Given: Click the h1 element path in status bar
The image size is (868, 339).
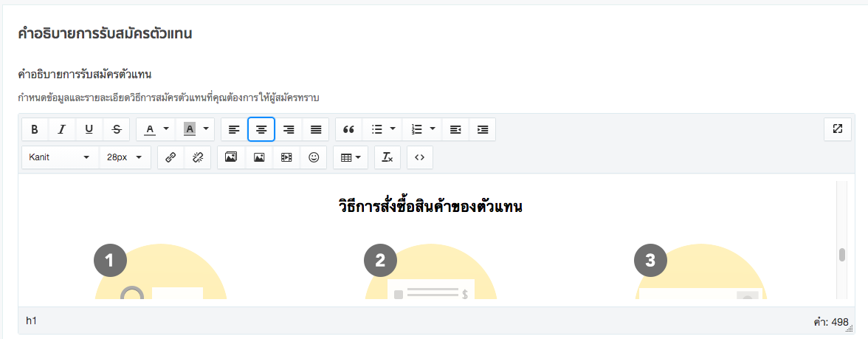Looking at the screenshot, I should click(32, 321).
